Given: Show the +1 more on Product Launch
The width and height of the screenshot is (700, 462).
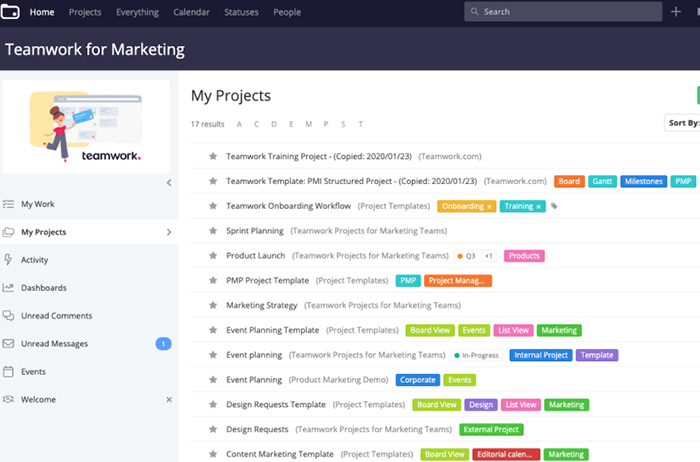Looking at the screenshot, I should coord(488,256).
